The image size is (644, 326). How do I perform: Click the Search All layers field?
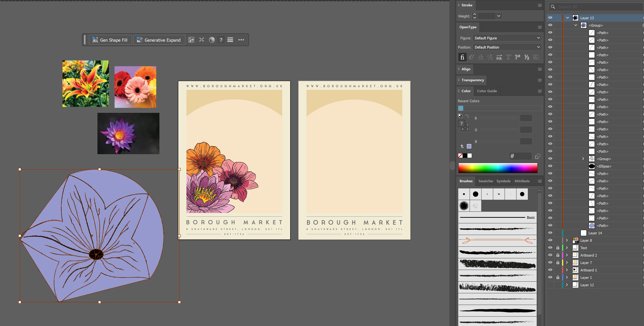[x=598, y=7]
